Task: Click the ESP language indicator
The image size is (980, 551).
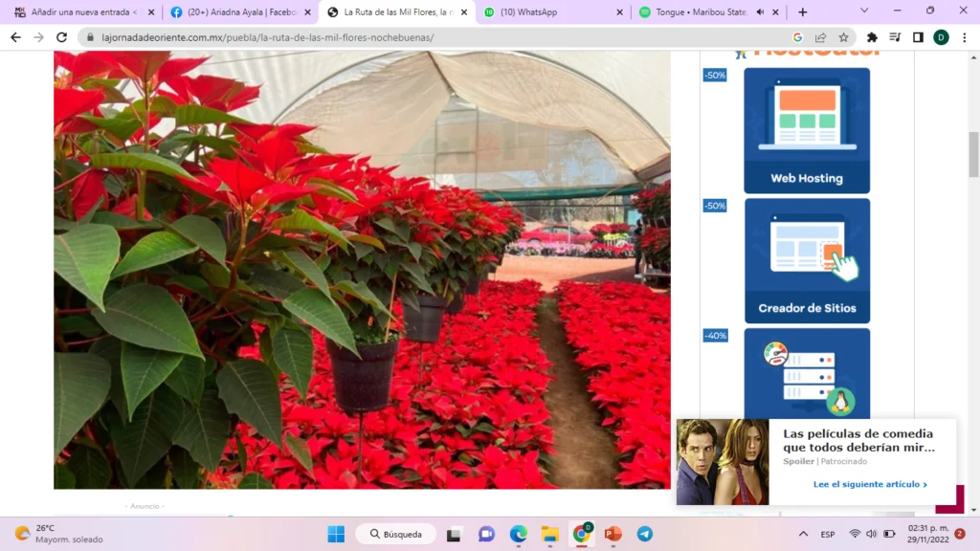Action: tap(828, 534)
